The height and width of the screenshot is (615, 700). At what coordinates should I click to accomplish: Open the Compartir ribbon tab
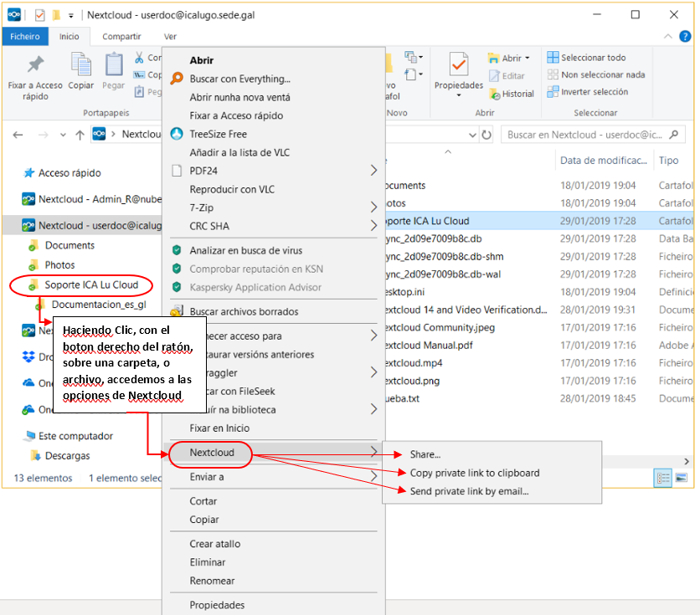click(x=121, y=36)
